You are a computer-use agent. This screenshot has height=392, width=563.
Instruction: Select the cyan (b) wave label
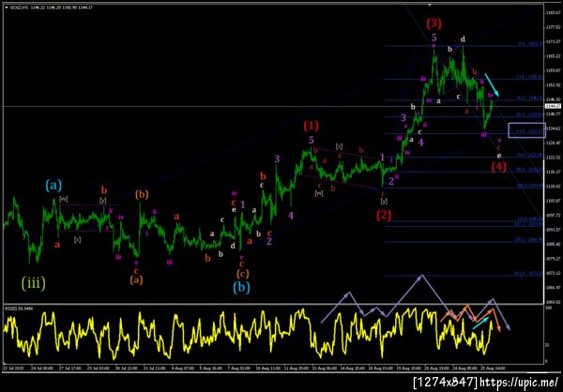click(241, 288)
